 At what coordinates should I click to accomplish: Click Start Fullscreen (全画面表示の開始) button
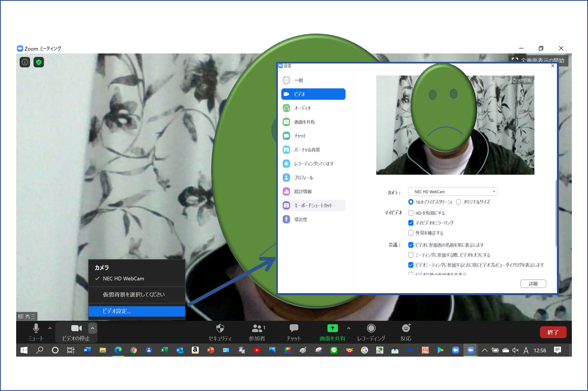click(x=538, y=60)
